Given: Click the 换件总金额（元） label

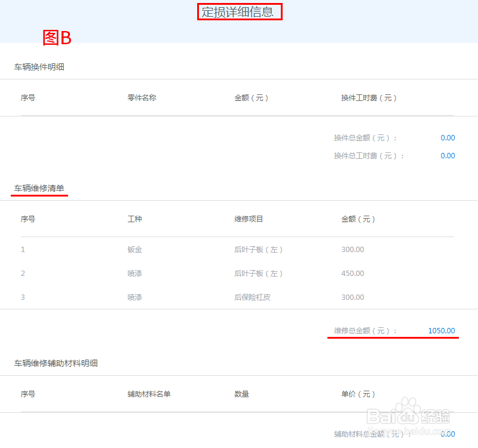Looking at the screenshot, I should [x=365, y=138].
